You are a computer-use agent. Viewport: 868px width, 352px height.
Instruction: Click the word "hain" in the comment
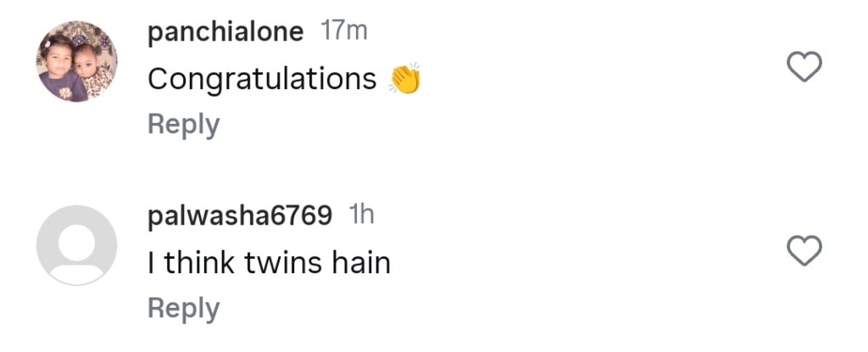point(361,263)
